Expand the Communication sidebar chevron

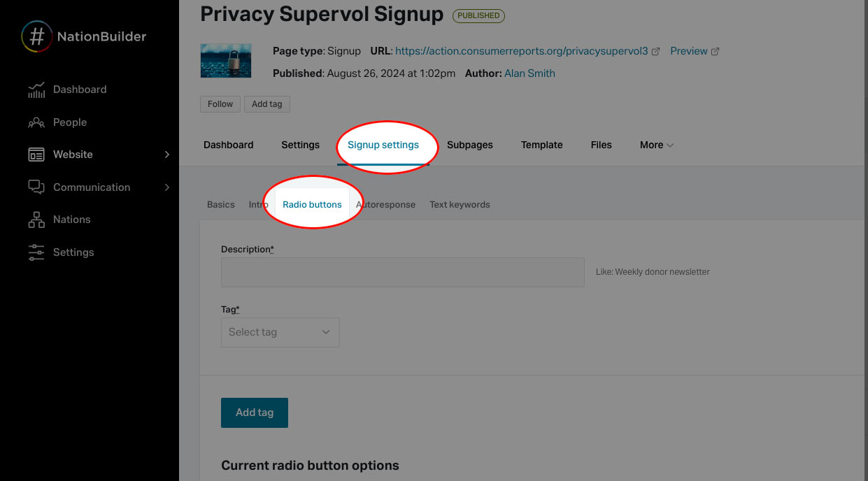[x=166, y=187]
